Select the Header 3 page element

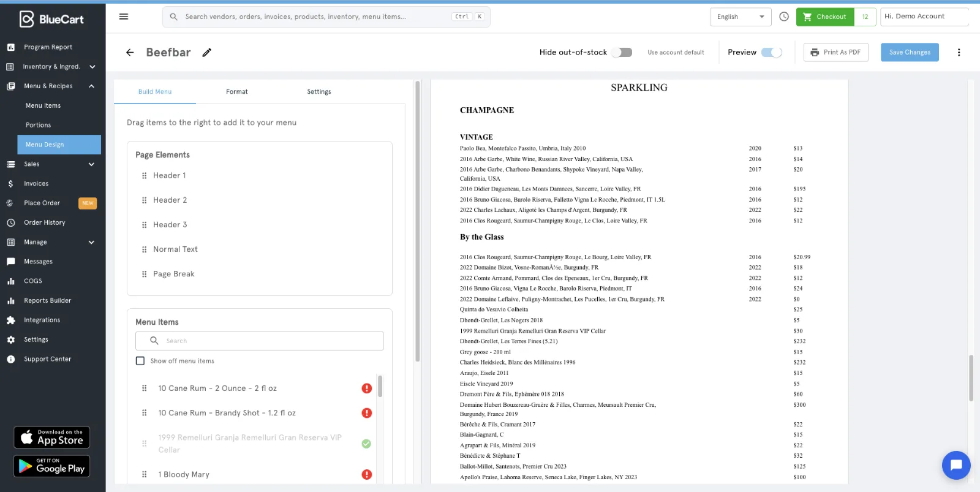tap(170, 225)
